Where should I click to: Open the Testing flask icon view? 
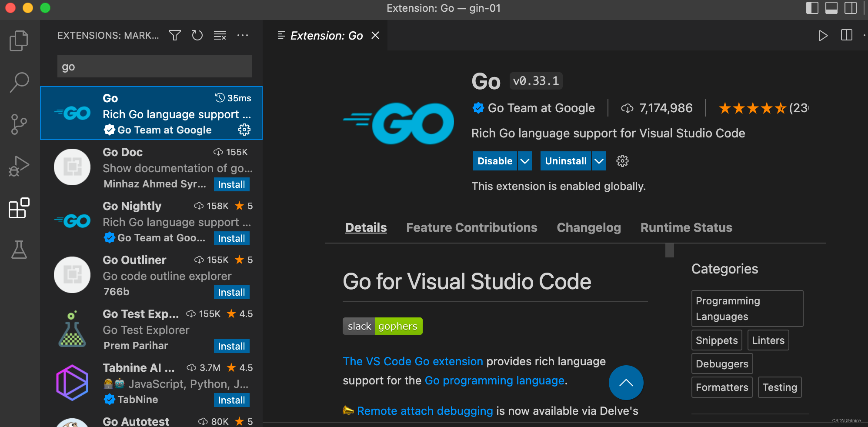tap(19, 250)
